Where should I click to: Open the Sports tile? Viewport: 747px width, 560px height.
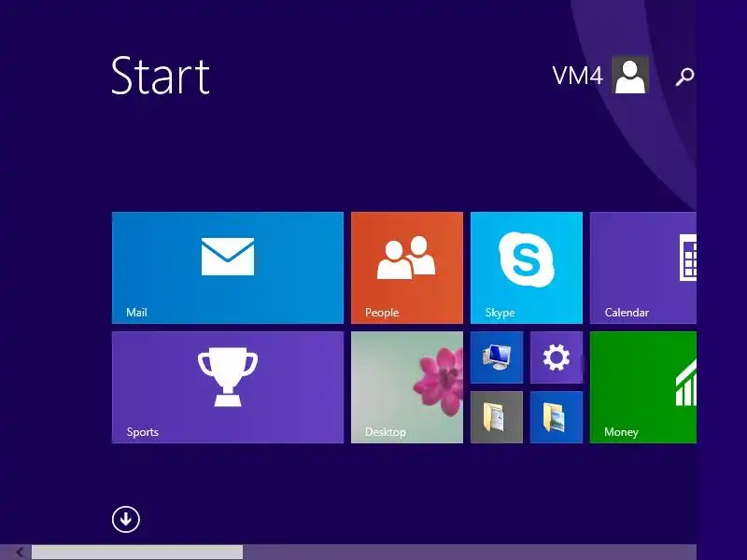pyautogui.click(x=227, y=387)
